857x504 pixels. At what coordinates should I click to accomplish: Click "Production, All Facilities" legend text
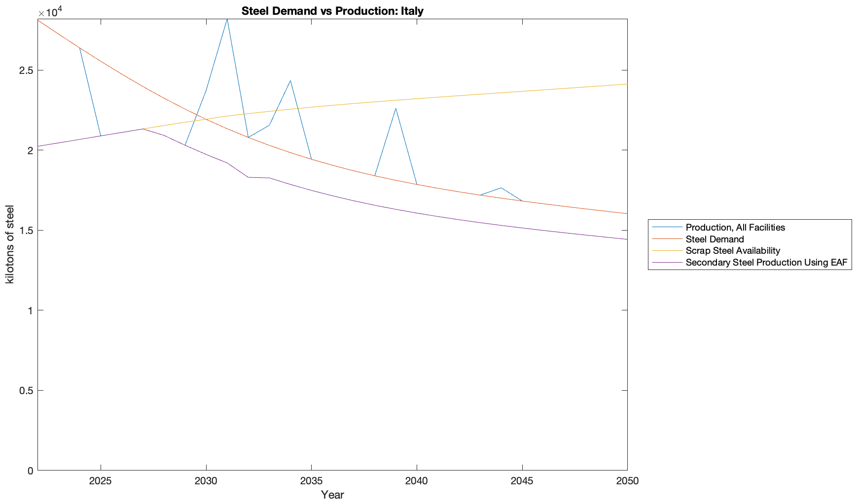735,227
